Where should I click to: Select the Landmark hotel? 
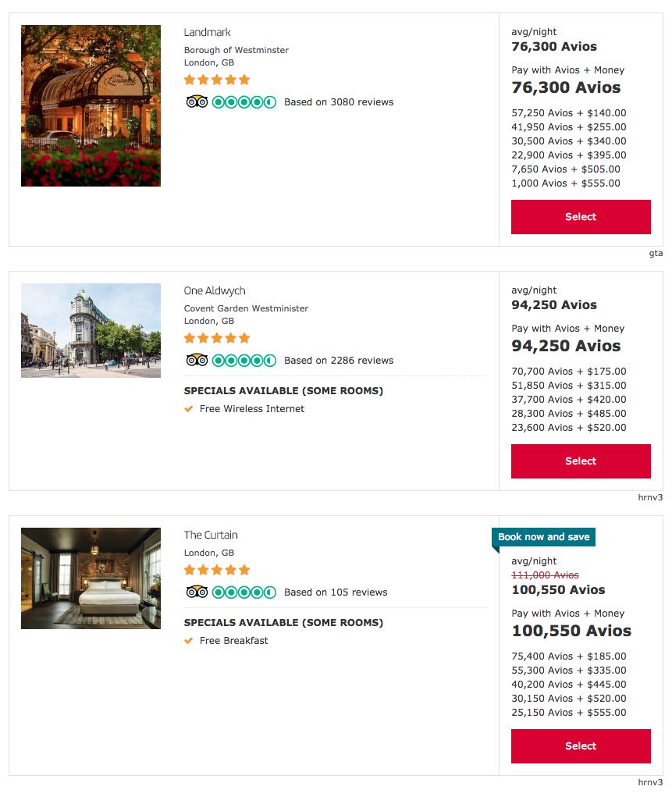pos(581,217)
